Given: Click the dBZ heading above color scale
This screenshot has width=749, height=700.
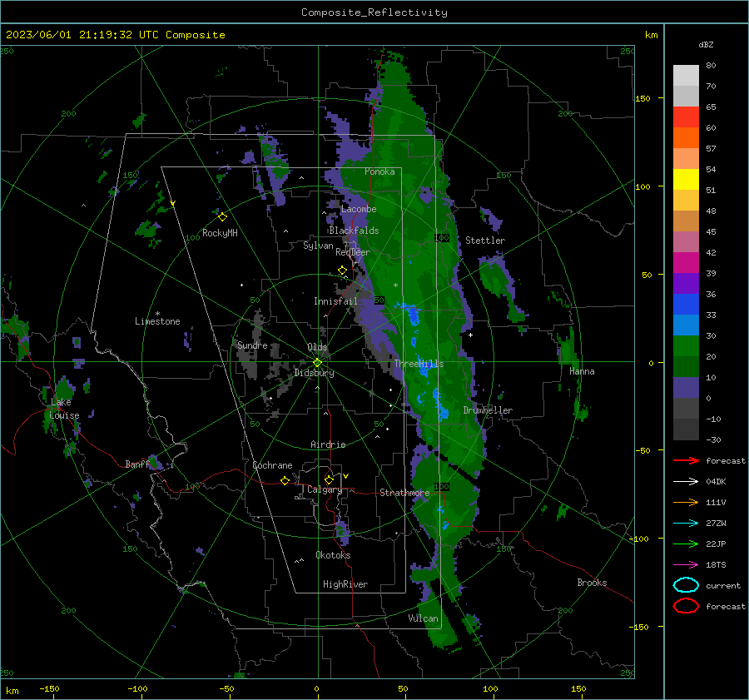Looking at the screenshot, I should (x=706, y=44).
